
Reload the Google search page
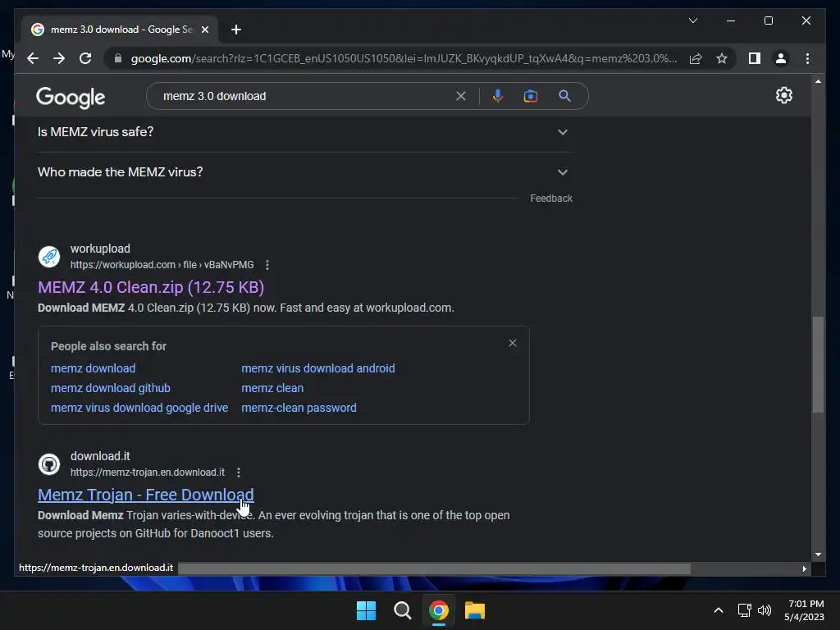(85, 58)
